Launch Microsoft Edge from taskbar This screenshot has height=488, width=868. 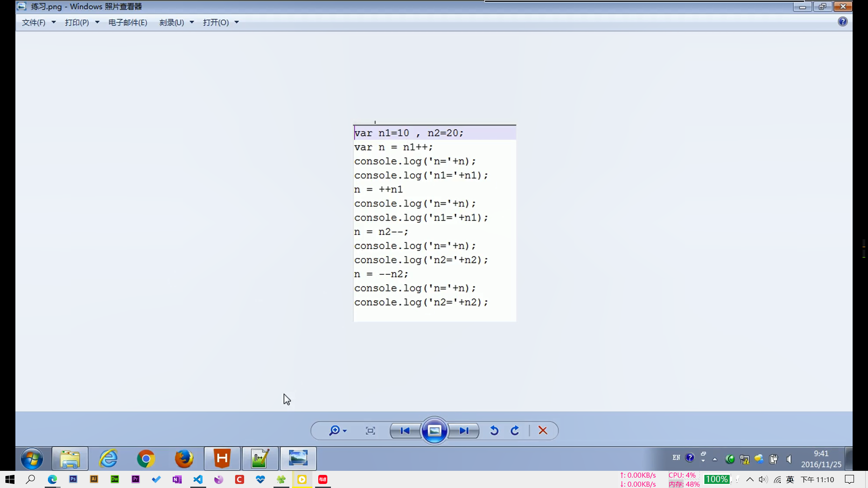(52, 479)
